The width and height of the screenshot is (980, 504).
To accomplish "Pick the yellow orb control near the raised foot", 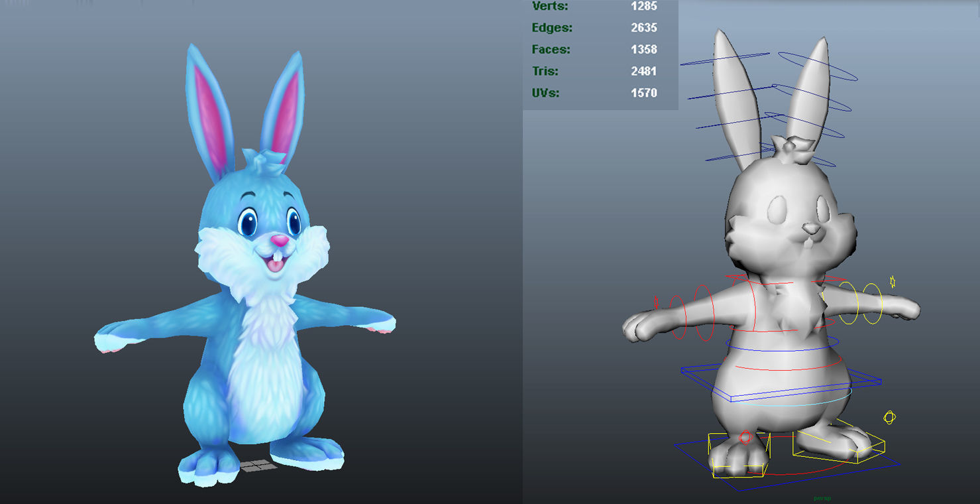I will point(890,417).
